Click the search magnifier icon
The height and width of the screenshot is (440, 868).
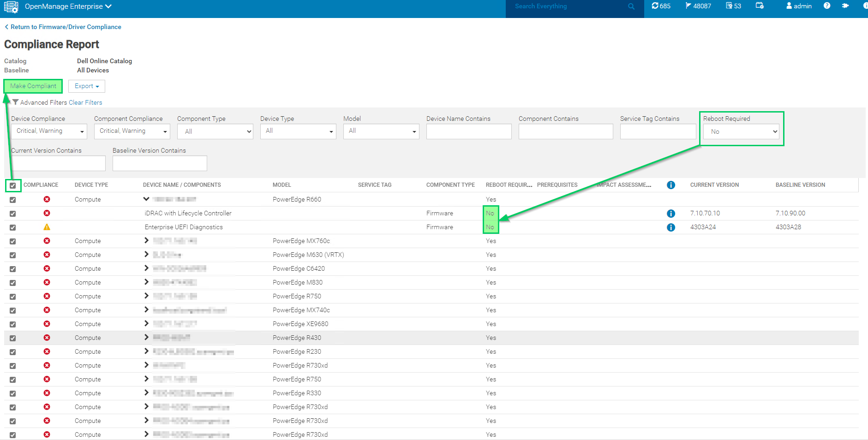(x=631, y=6)
